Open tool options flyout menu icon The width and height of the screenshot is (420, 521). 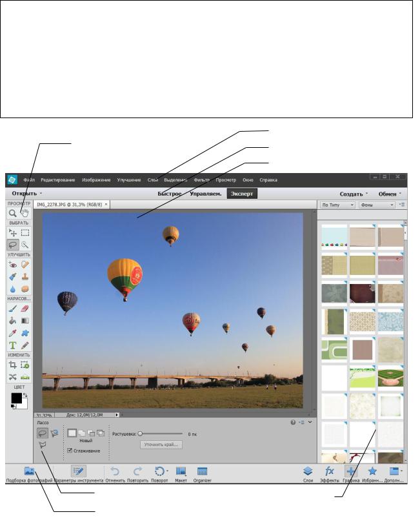click(301, 422)
